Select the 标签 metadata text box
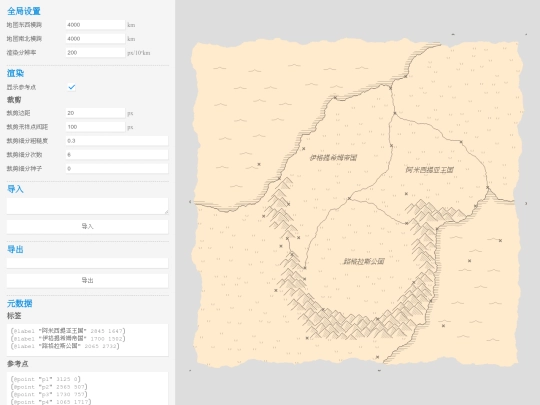The image size is (540, 405). [x=87, y=340]
